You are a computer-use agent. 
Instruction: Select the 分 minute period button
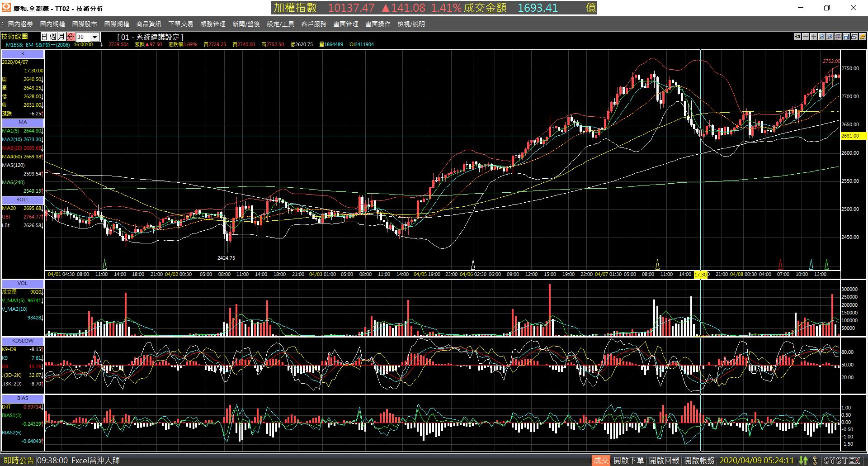click(71, 37)
